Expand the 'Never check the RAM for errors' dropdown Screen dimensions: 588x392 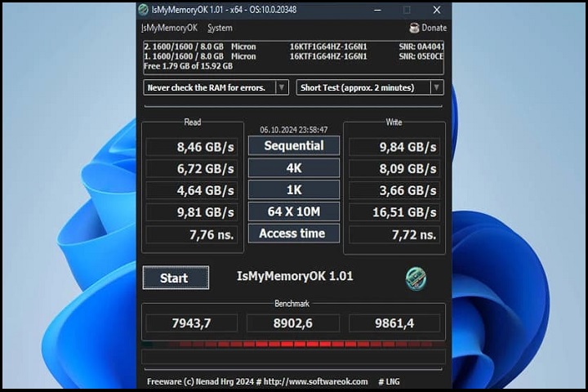tap(282, 87)
